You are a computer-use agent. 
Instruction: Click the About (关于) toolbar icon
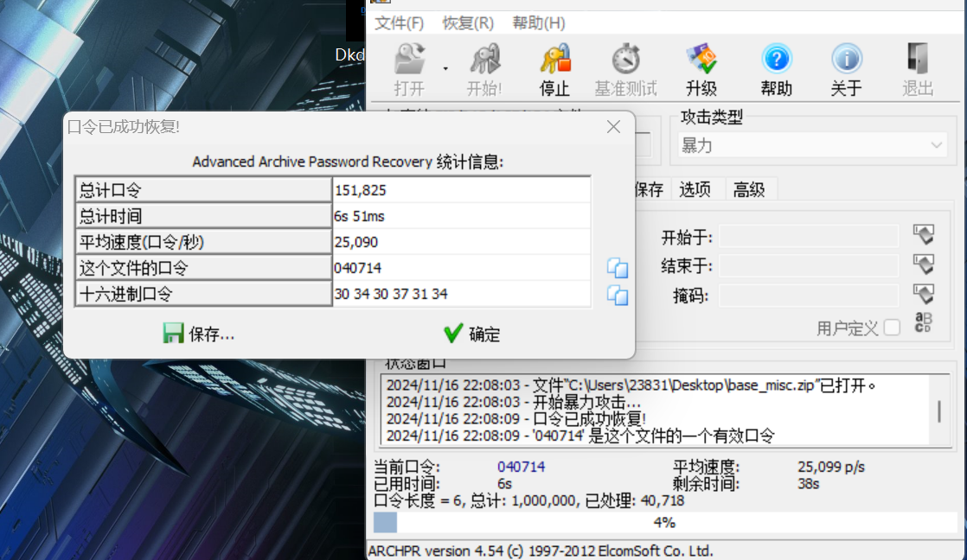pos(846,69)
